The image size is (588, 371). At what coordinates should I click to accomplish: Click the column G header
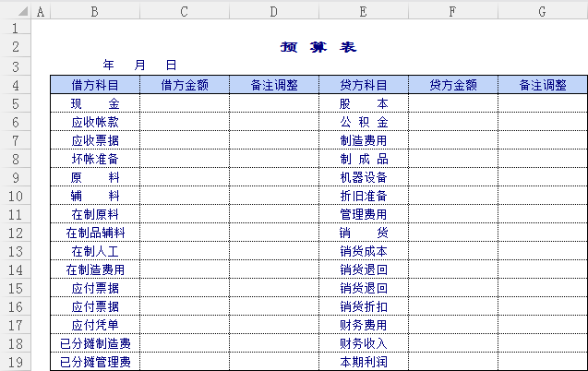(542, 11)
